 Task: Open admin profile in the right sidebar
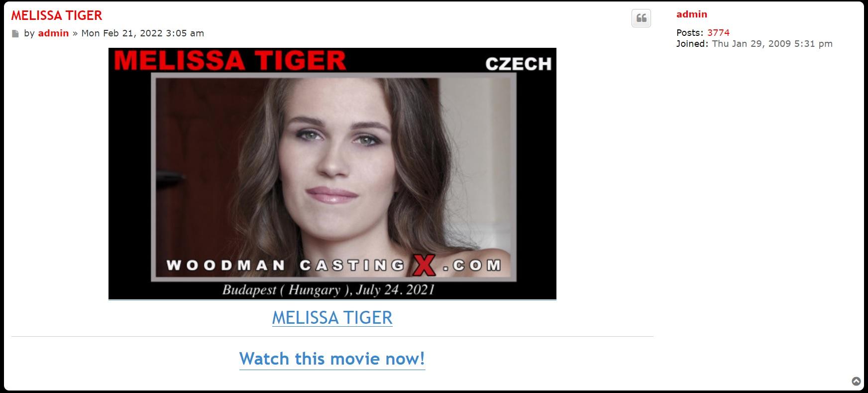click(691, 14)
